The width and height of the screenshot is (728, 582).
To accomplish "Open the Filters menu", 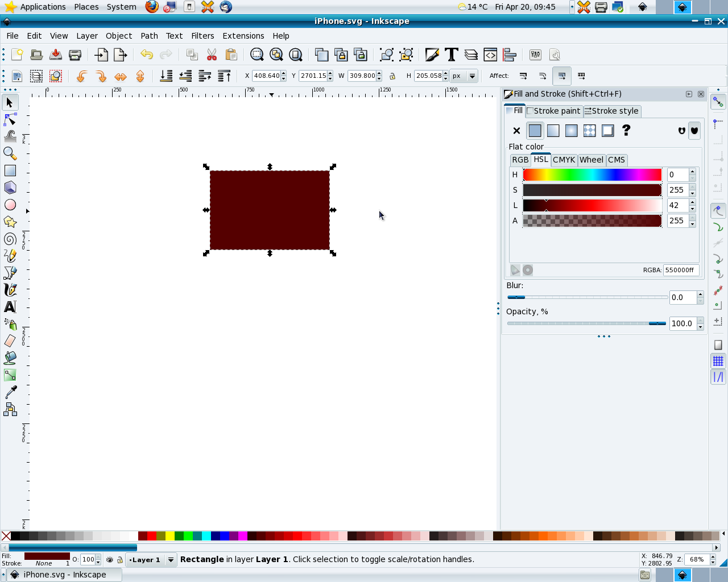I will pos(202,36).
